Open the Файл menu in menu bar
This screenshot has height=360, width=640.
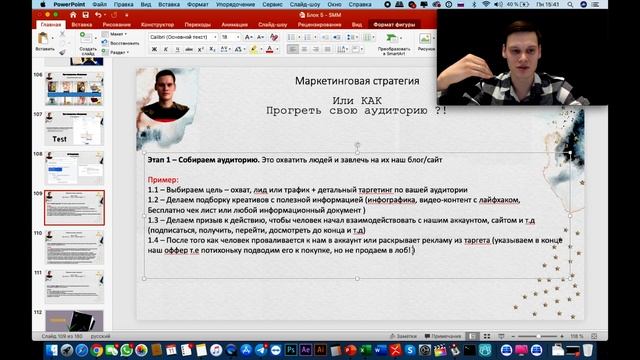pos(100,4)
